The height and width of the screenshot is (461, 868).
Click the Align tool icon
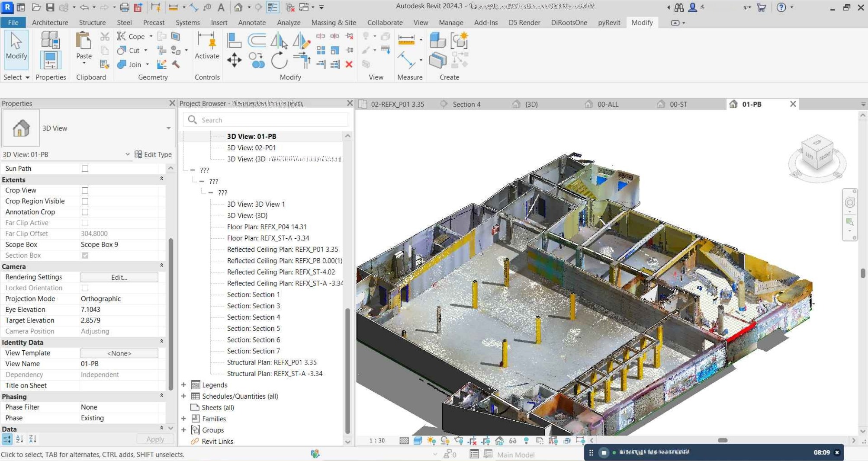click(234, 40)
